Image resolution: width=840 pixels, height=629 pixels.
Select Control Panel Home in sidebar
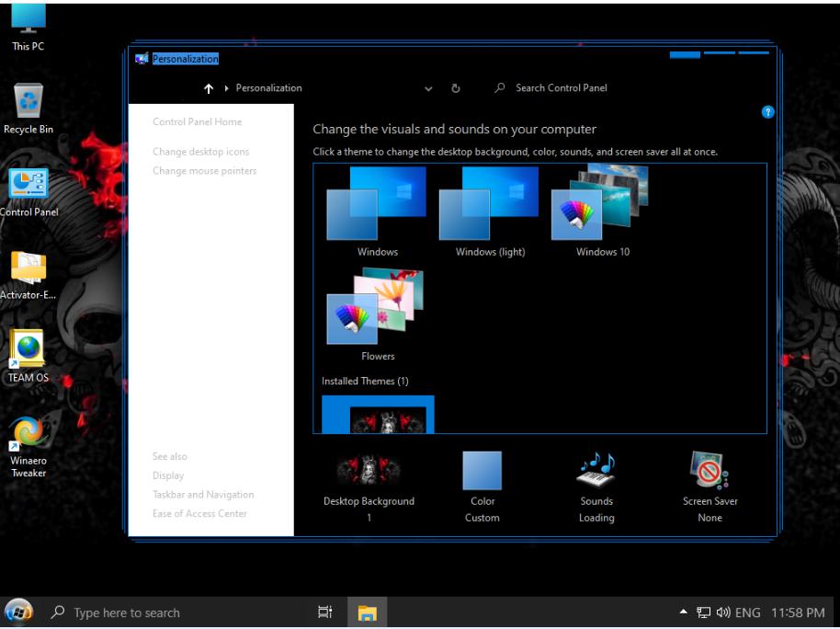click(x=198, y=121)
